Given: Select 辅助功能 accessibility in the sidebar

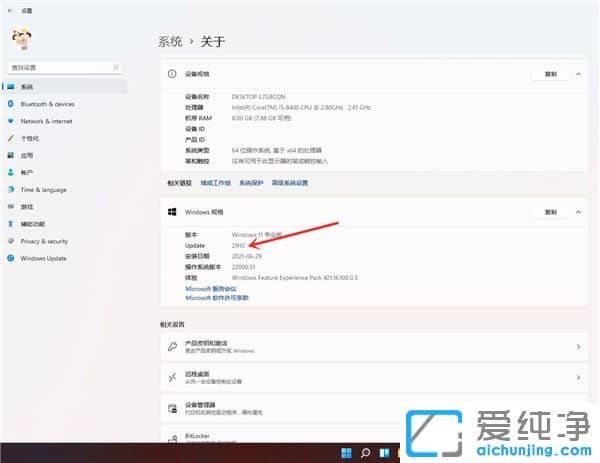Looking at the screenshot, I should pyautogui.click(x=32, y=224).
